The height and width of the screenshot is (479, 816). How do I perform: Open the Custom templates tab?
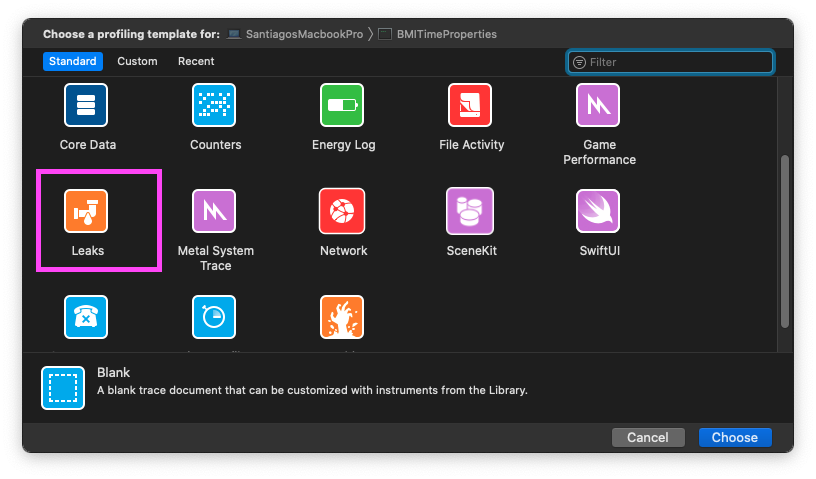click(137, 61)
